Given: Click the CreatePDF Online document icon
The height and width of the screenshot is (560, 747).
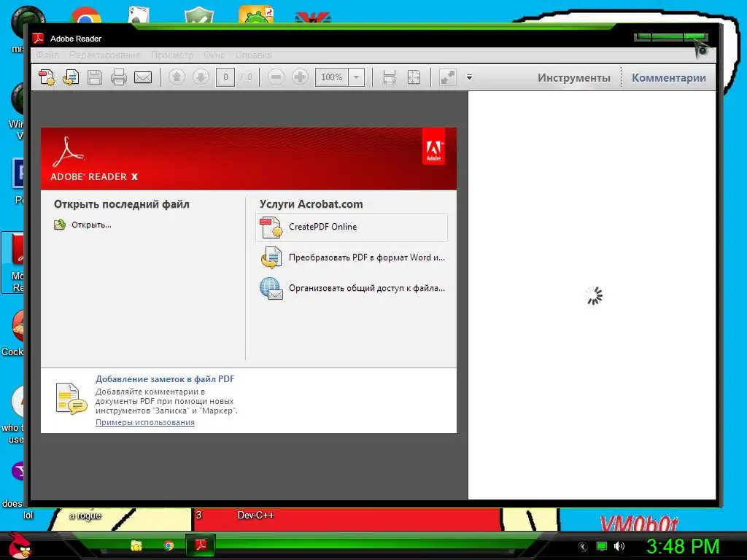Looking at the screenshot, I should (x=271, y=227).
